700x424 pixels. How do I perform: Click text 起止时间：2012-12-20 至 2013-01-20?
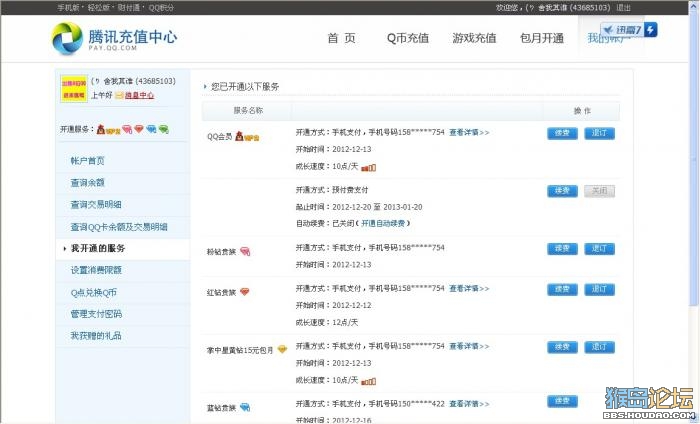(359, 207)
